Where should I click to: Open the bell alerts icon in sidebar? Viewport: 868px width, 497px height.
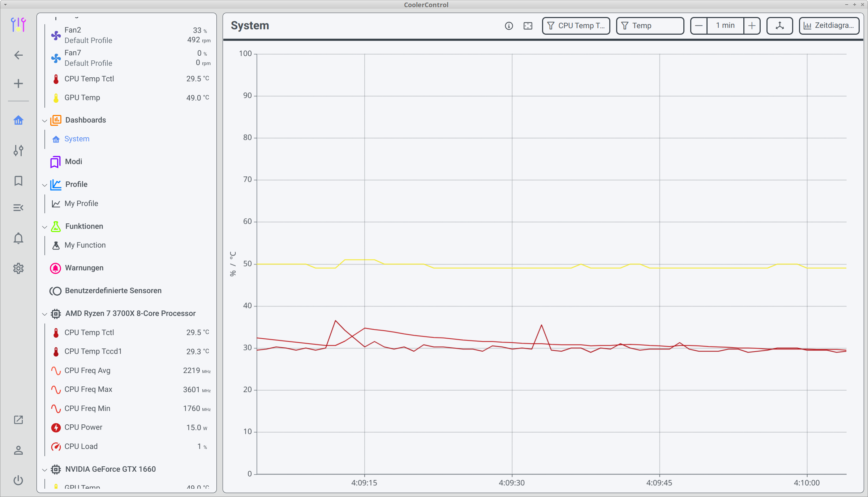pyautogui.click(x=18, y=238)
